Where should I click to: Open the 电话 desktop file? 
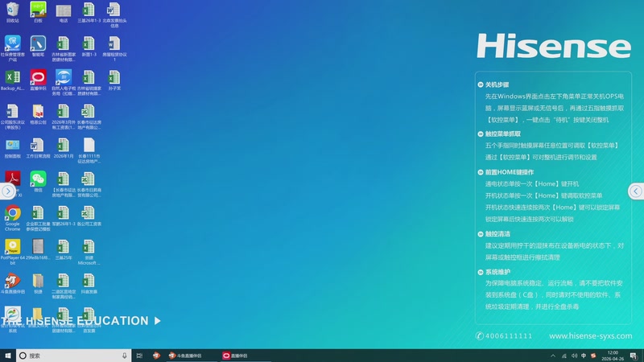coord(64,12)
